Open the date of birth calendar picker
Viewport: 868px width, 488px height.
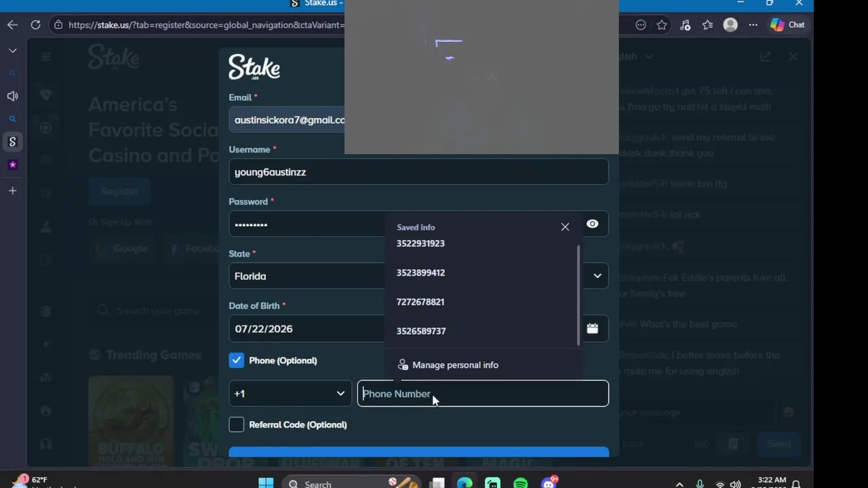(x=592, y=329)
